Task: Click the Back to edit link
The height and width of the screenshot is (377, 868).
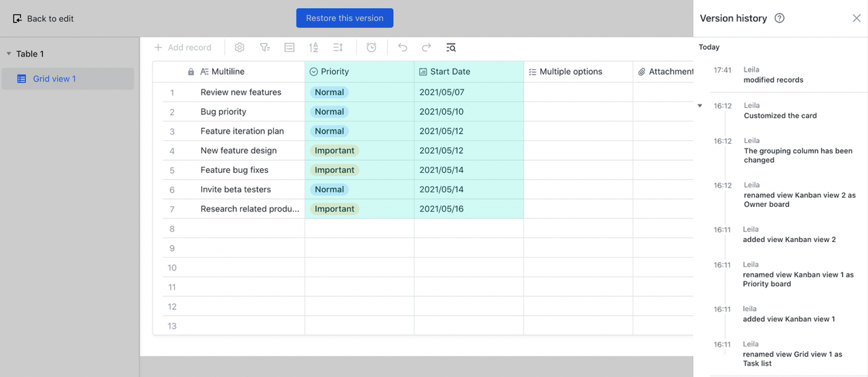Action: pyautogui.click(x=43, y=19)
